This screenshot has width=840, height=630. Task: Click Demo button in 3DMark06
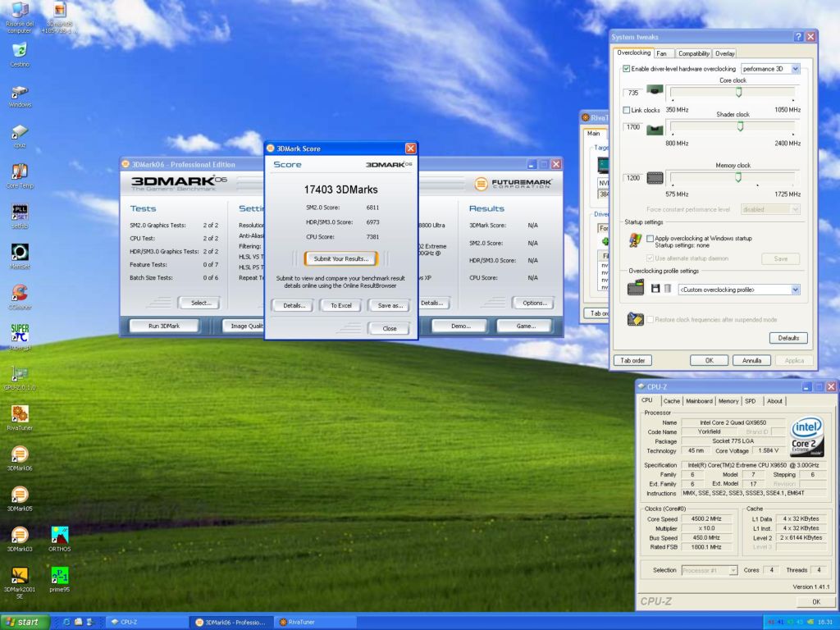click(459, 326)
